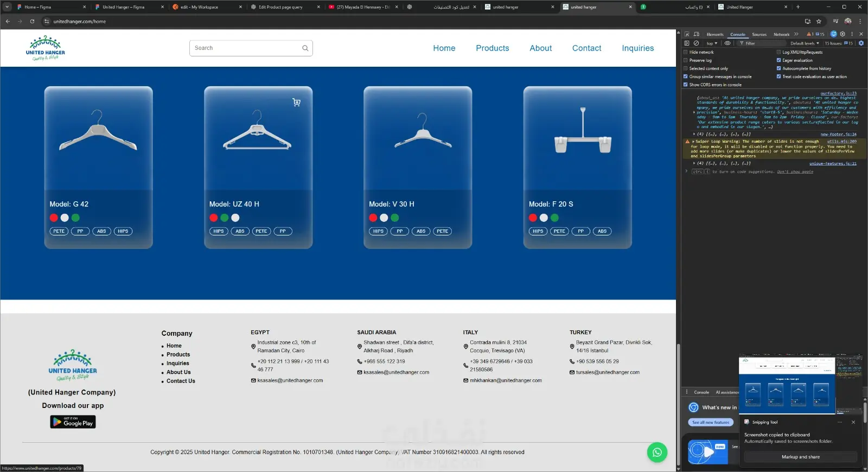The height and width of the screenshot is (472, 868).
Task: Click the warning count indicator in DevTools
Action: pos(810,34)
